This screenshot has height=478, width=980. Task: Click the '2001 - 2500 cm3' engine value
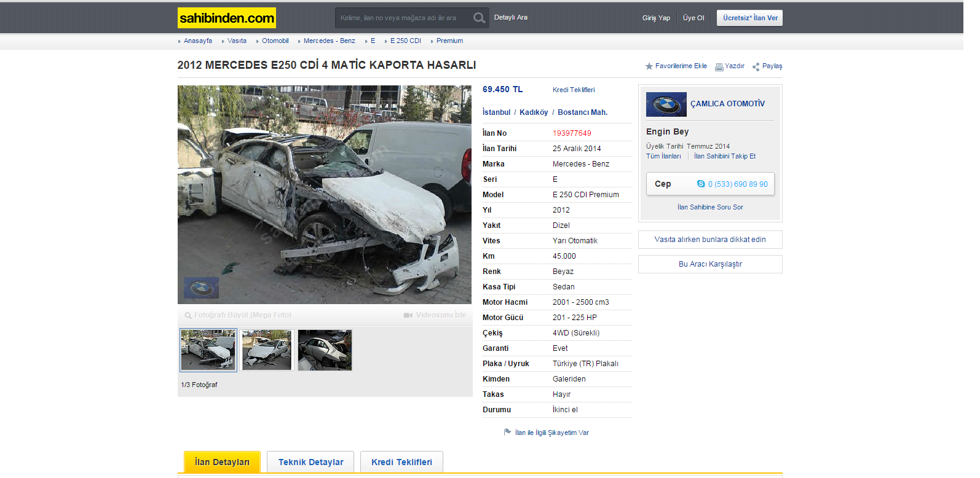tap(580, 302)
